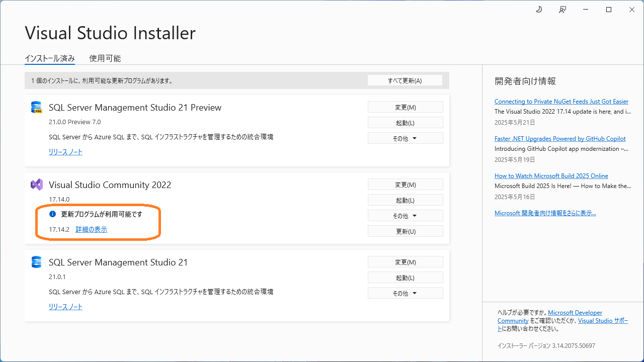
Task: Click the NuGet article summary text
Action: [x=562, y=112]
